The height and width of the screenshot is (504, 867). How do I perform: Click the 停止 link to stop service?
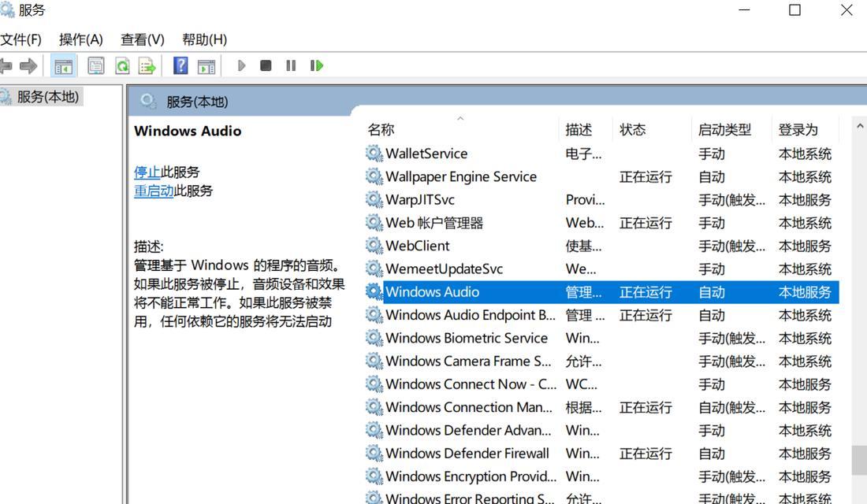tap(147, 172)
